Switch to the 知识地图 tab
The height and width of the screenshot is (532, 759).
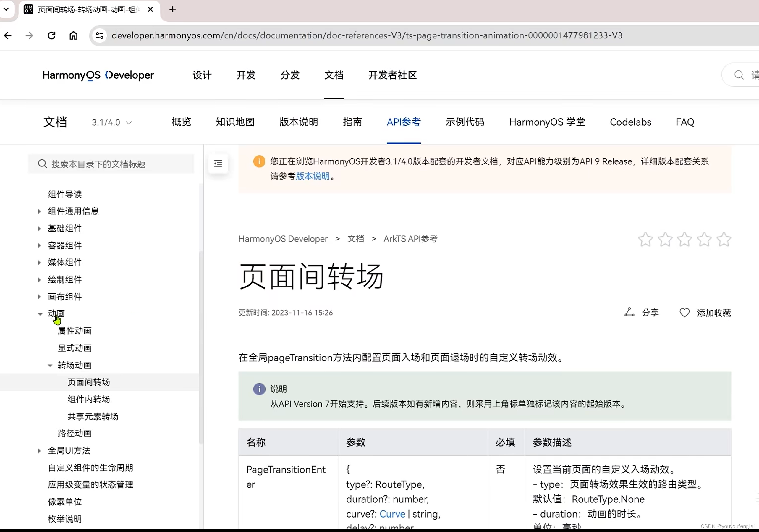coord(235,122)
